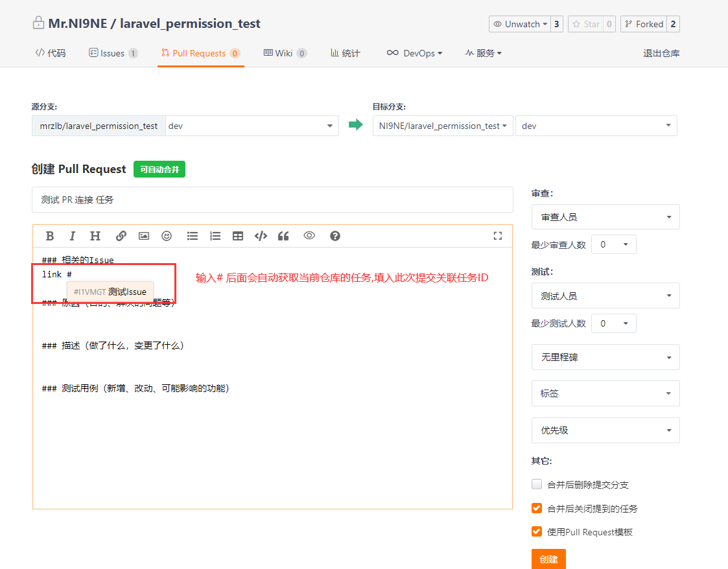Viewport: 728px width, 569px height.
Task: Open the 审查人员 reviewer dropdown
Action: (x=605, y=217)
